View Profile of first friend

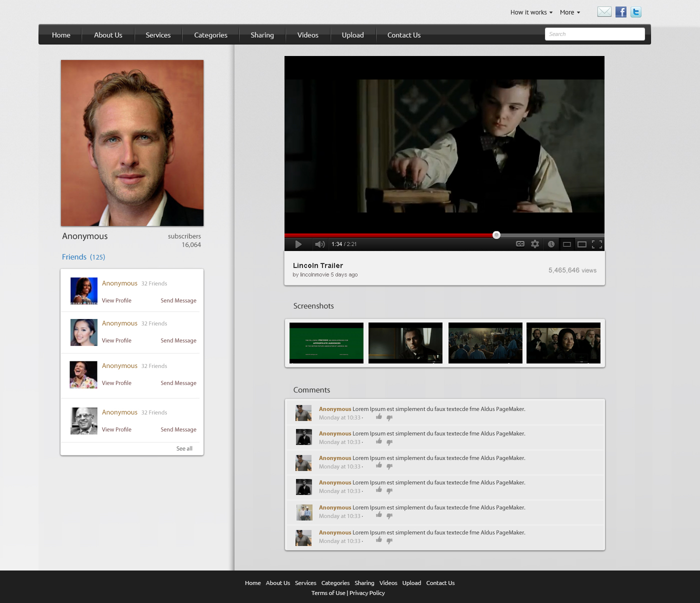click(116, 300)
